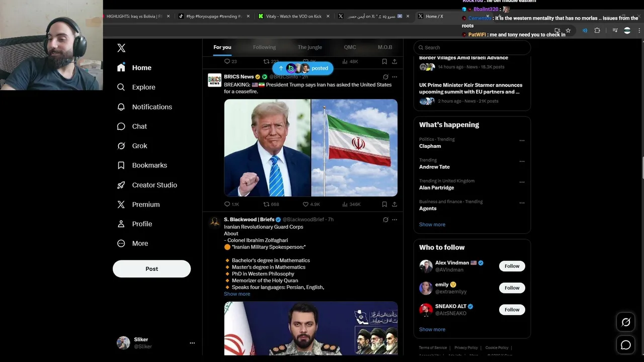This screenshot has height=362, width=644.
Task: Open Grok from the sidebar
Action: pyautogui.click(x=132, y=146)
